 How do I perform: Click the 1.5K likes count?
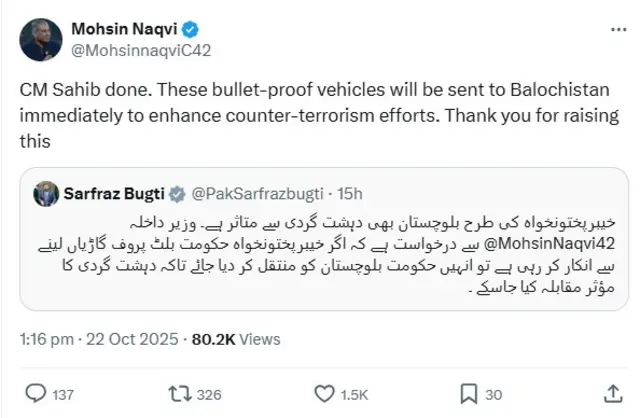click(354, 395)
